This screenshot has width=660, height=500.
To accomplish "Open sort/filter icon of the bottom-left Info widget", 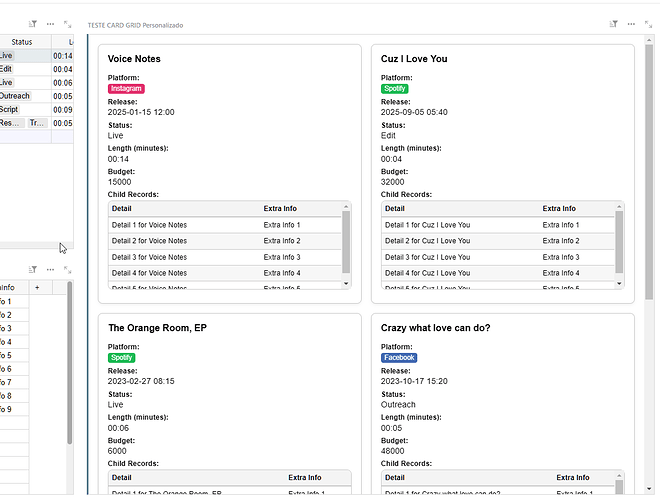I will tap(32, 269).
